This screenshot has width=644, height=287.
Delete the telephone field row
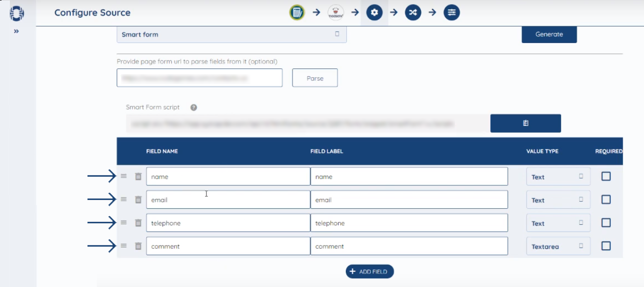[x=138, y=223]
